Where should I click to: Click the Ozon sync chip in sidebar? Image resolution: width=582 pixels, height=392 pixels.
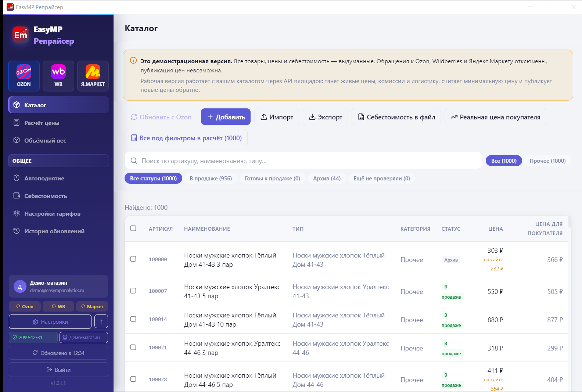click(x=25, y=306)
